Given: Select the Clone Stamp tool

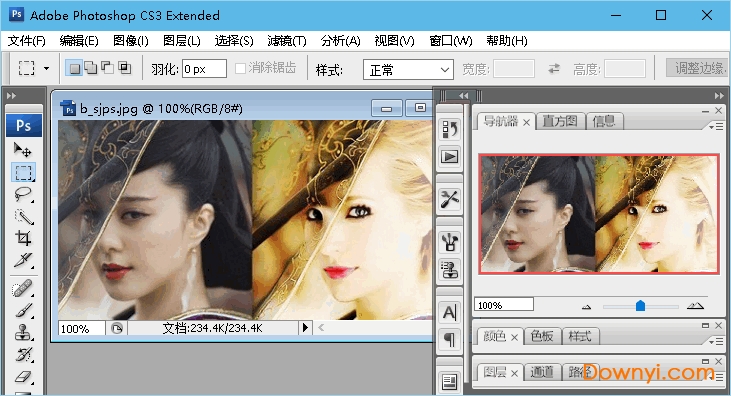Looking at the screenshot, I should (x=23, y=332).
